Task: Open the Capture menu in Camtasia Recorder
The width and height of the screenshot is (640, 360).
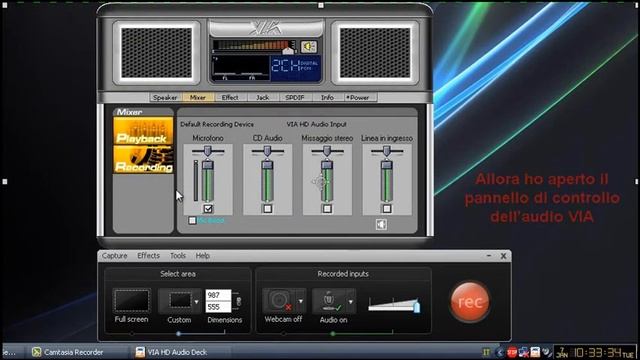Action: point(115,256)
